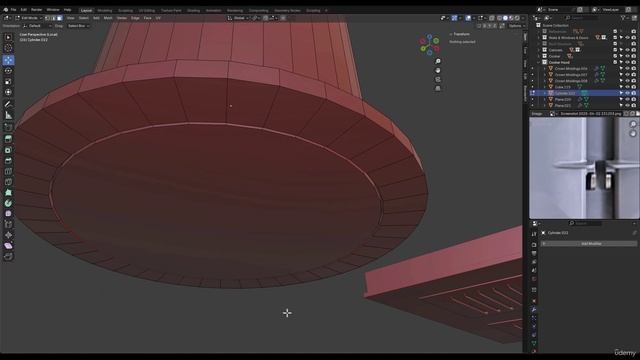
Task: Switch perspective/orthographic with the grid gizmo
Action: click(x=438, y=88)
